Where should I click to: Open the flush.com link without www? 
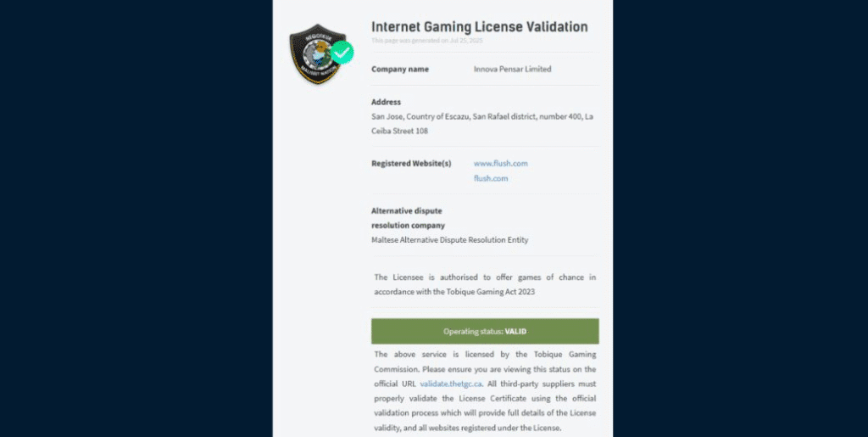pos(491,178)
